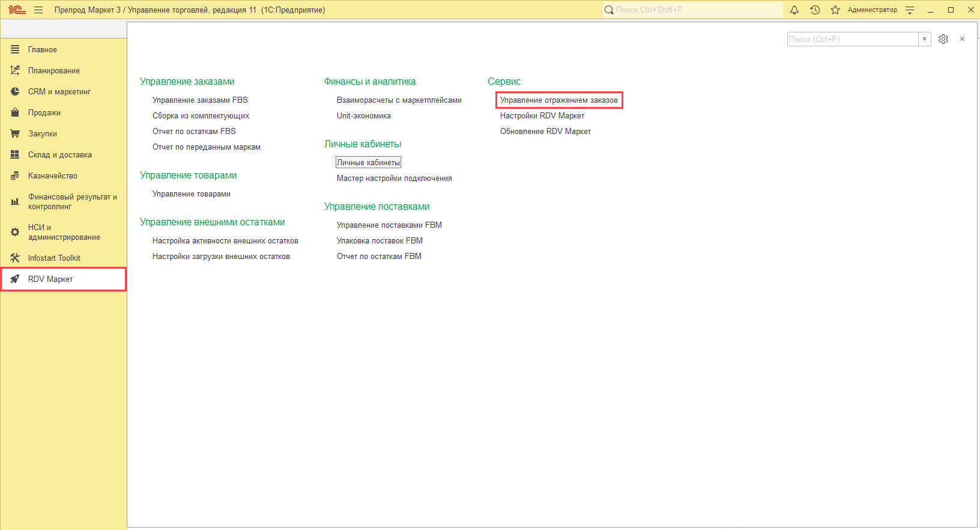Viewport: 980px width, 530px height.
Task: Open Управление товарами link under the heading
Action: click(192, 193)
